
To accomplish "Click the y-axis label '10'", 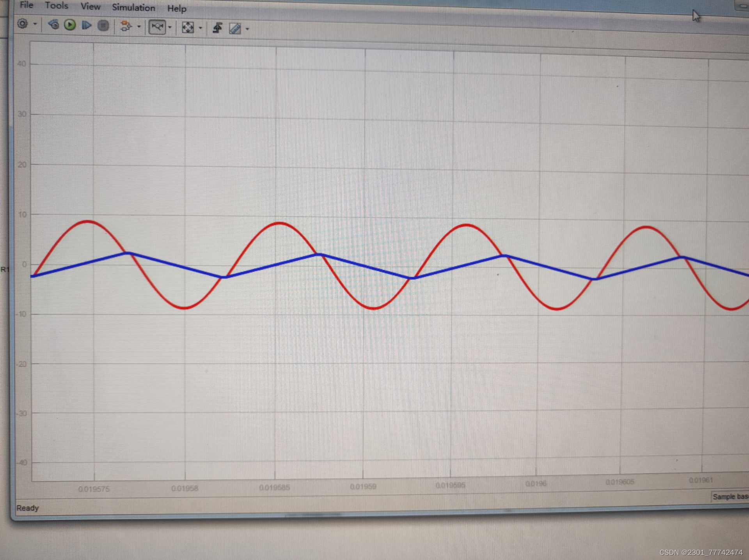I will [x=23, y=214].
